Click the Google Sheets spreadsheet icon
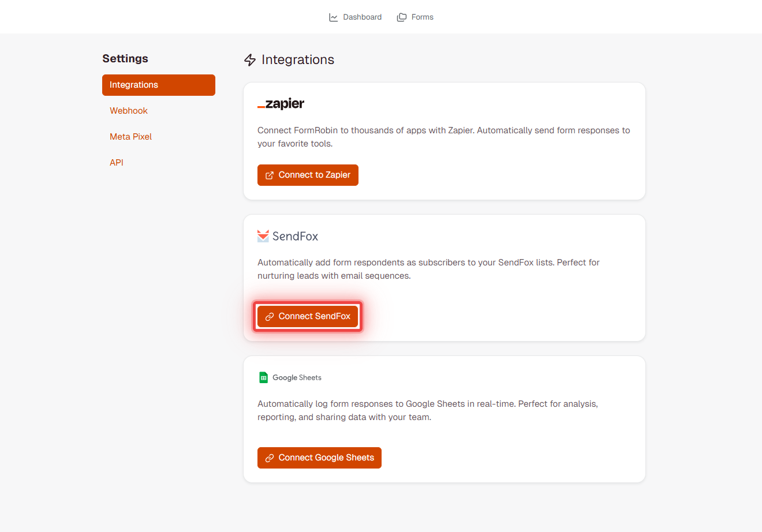This screenshot has width=762, height=532. 263,377
